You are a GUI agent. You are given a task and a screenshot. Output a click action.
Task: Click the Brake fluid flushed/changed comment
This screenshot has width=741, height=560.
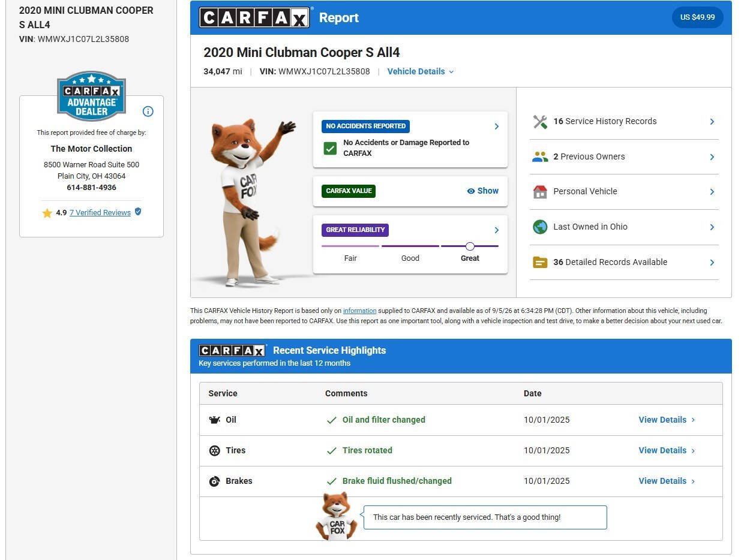(x=397, y=481)
